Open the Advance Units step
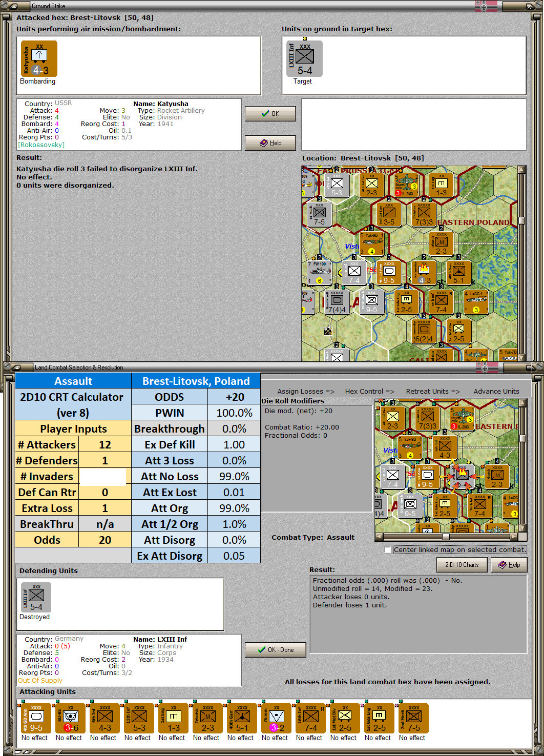This screenshot has height=756, width=544. pyautogui.click(x=496, y=391)
